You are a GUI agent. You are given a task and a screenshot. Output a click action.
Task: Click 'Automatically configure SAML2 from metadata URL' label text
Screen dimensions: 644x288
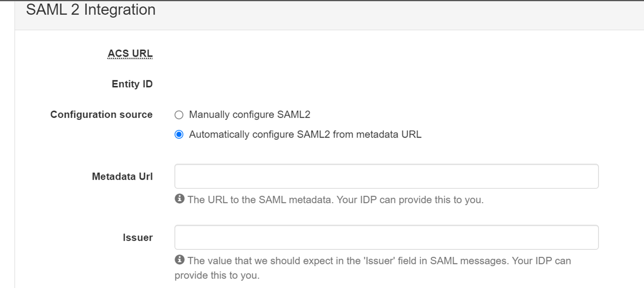305,135
